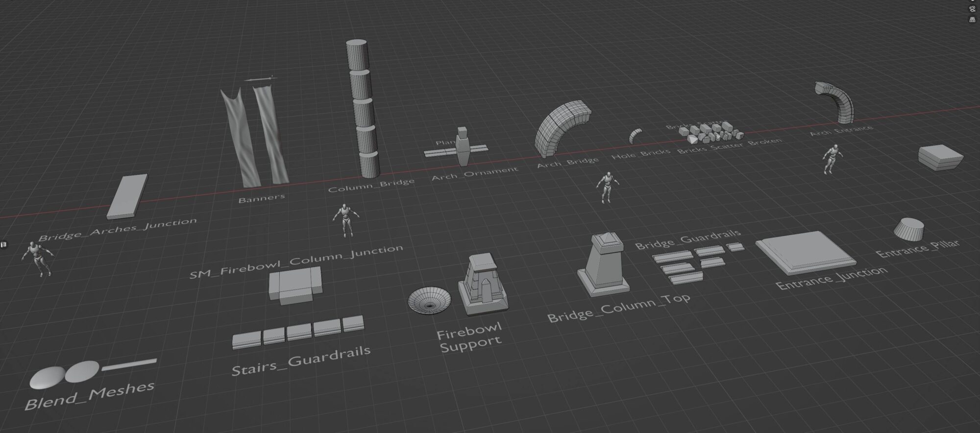Select the mannequin below Column_Bridge label
Image resolution: width=980 pixels, height=433 pixels.
click(x=346, y=220)
